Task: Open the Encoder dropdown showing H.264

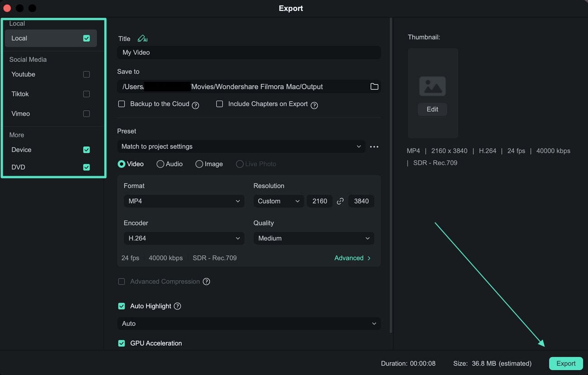Action: click(x=184, y=238)
